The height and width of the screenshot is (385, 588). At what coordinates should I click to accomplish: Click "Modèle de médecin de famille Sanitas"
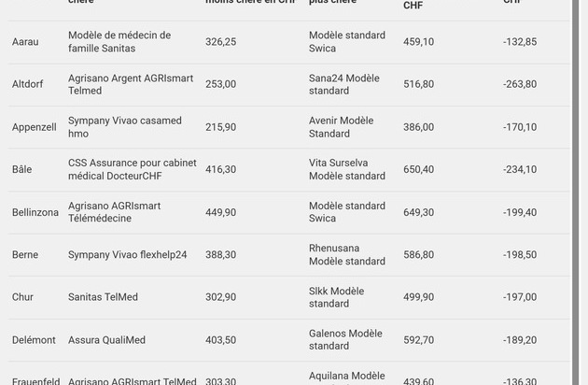[119, 42]
